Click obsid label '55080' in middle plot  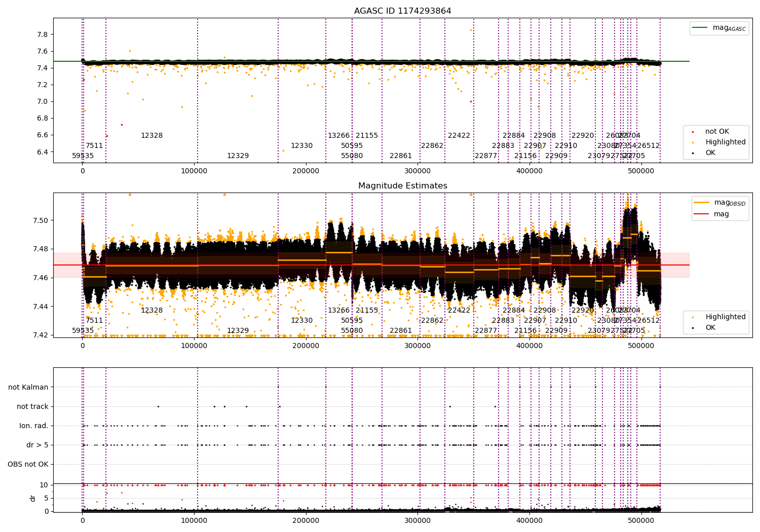tap(352, 331)
